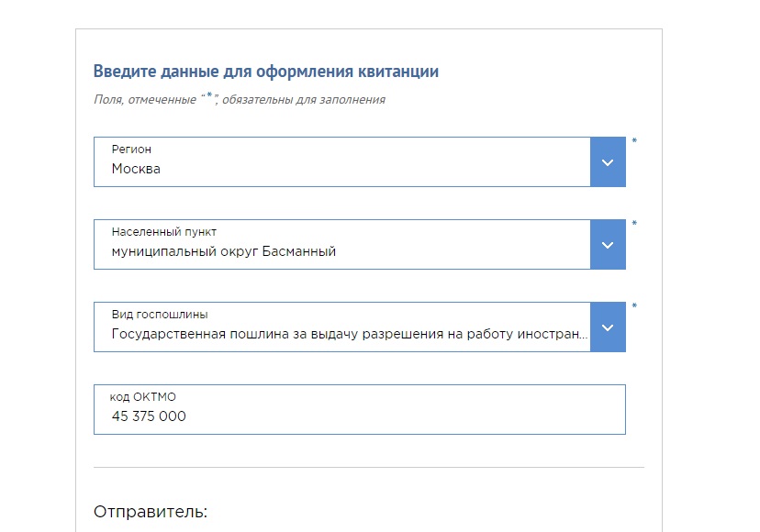The image size is (760, 532).
Task: Click the 45 375 000 value
Action: [149, 416]
